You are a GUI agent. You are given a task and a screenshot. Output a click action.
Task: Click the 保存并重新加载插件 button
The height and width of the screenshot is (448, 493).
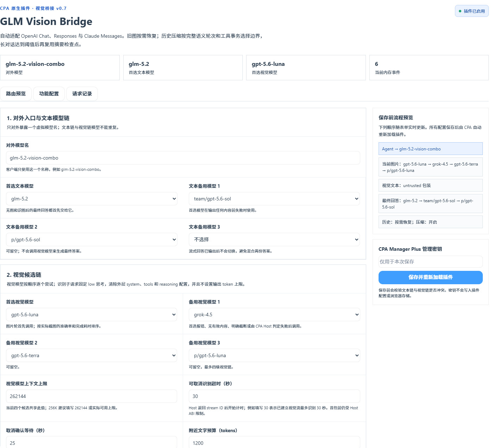pos(430,278)
